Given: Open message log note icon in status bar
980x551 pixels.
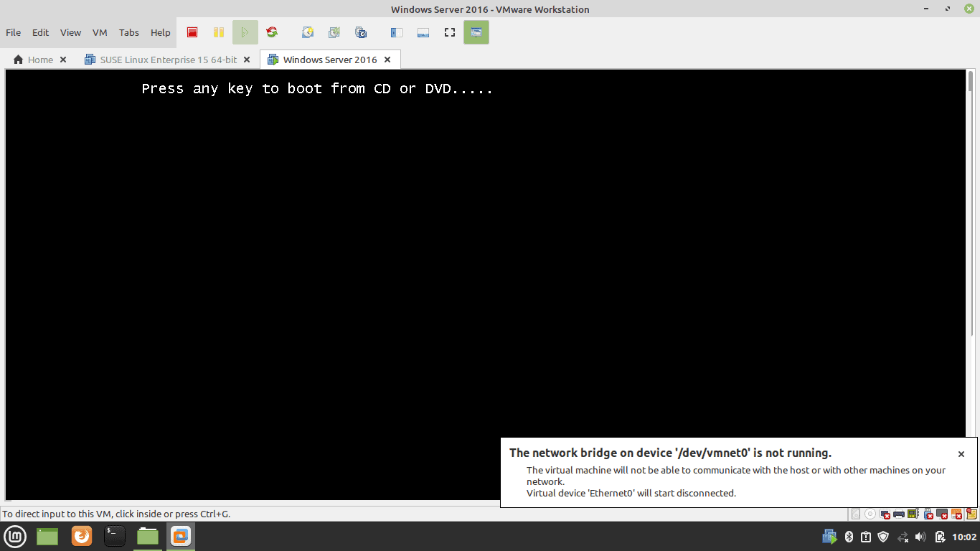Looking at the screenshot, I should 971,514.
